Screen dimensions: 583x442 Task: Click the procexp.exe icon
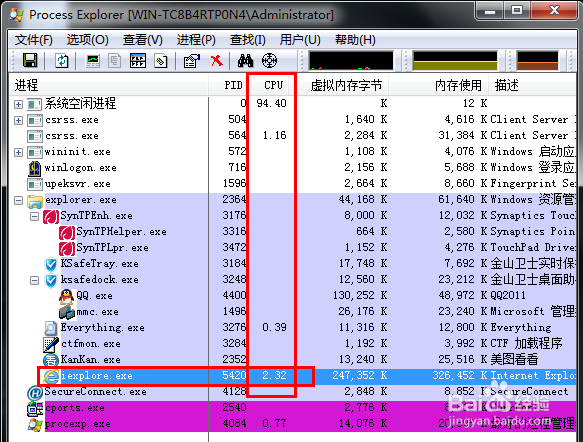coord(35,425)
